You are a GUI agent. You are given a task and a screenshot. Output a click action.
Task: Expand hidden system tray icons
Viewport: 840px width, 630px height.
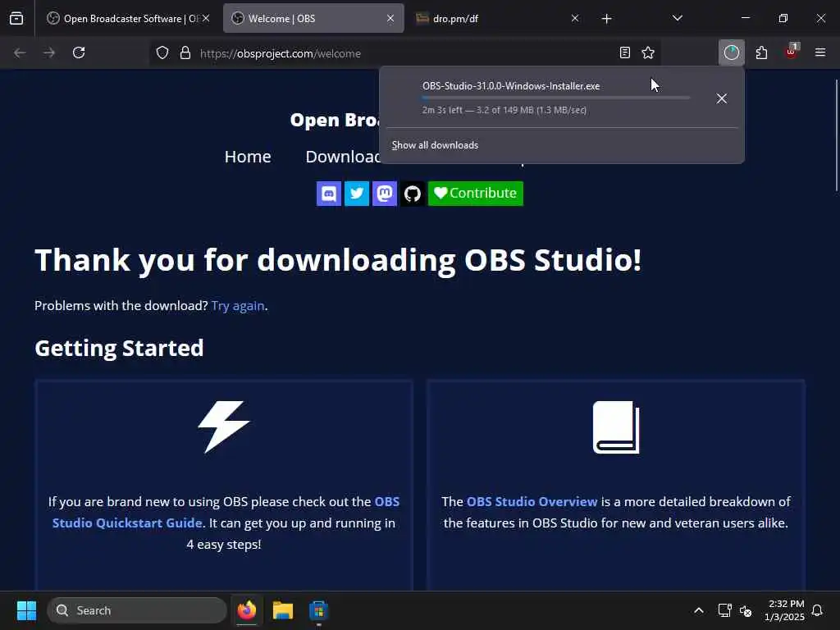tap(699, 610)
